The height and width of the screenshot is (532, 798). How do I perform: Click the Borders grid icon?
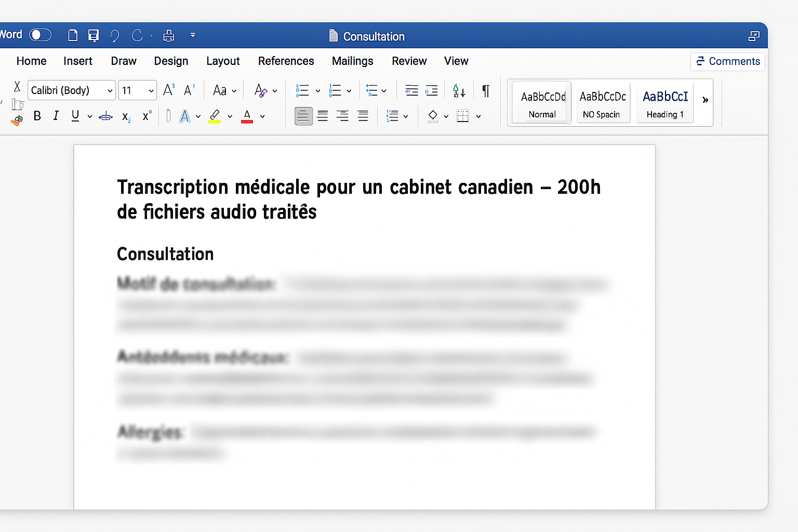(x=462, y=116)
